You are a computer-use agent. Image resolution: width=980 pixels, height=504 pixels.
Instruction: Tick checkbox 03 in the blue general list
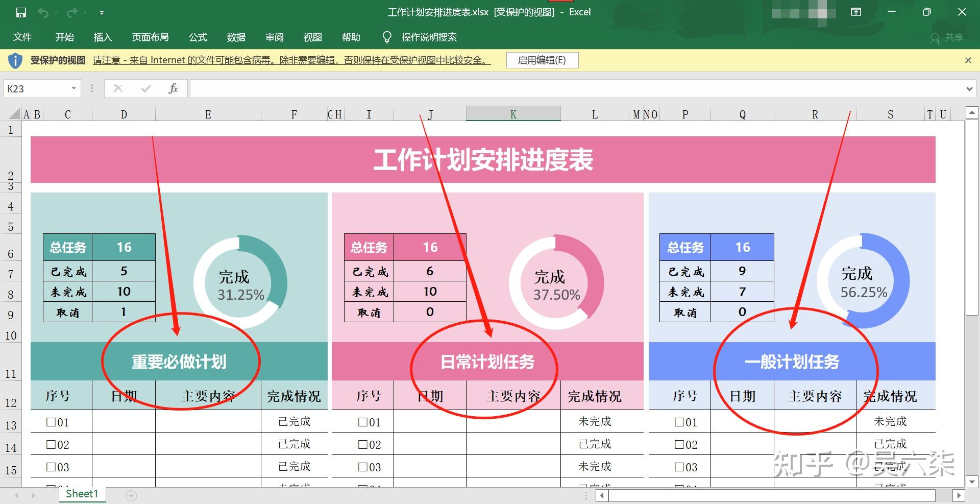(x=679, y=467)
